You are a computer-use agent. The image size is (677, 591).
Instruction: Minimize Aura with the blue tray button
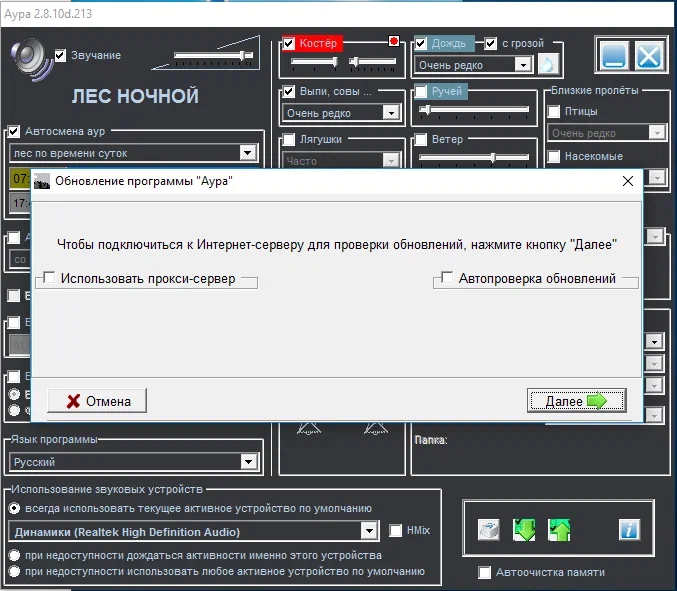pos(614,54)
